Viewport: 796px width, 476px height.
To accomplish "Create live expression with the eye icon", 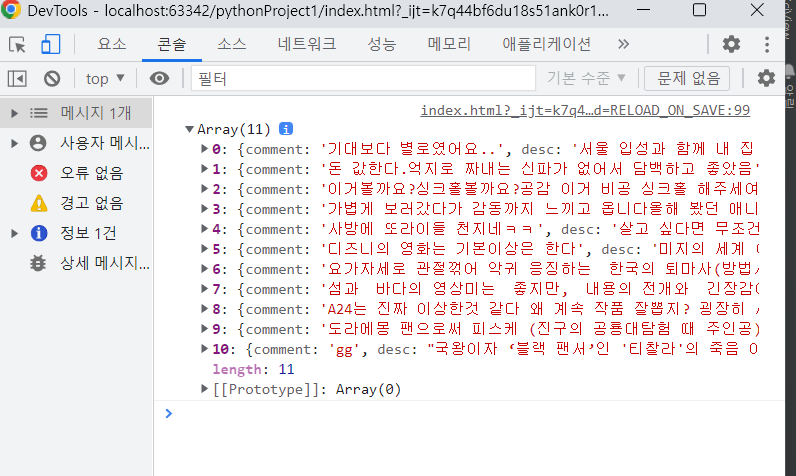I will tap(159, 79).
